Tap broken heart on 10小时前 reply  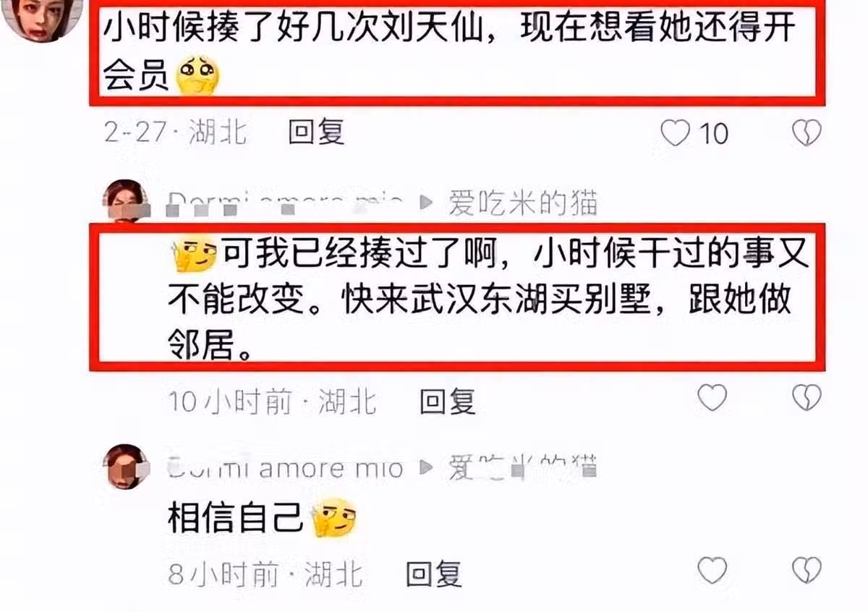807,398
